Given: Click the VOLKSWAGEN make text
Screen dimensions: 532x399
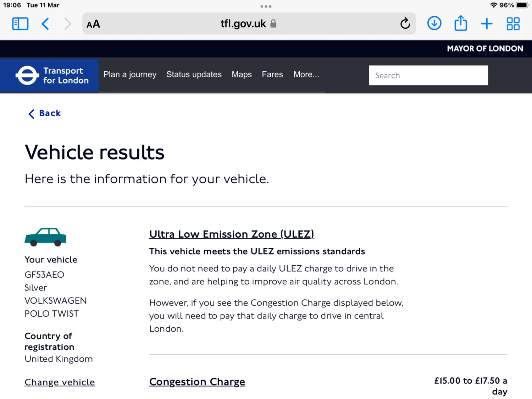Looking at the screenshot, I should pos(56,301).
